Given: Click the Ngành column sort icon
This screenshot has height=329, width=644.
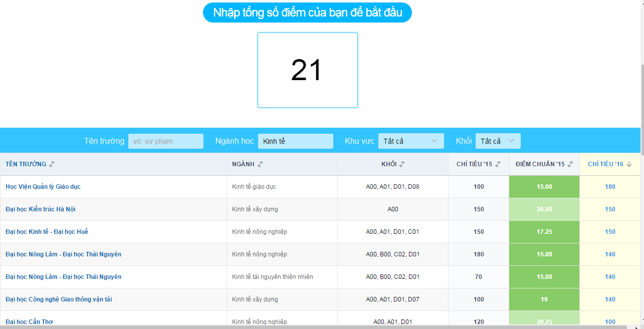Looking at the screenshot, I should 260,164.
